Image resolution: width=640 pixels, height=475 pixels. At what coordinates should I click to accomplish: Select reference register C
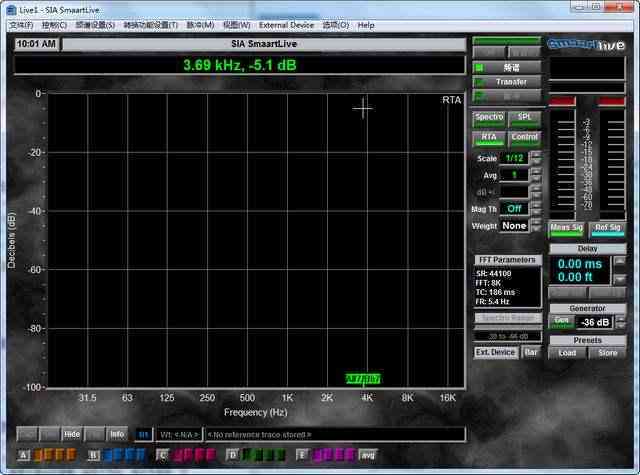(x=162, y=455)
